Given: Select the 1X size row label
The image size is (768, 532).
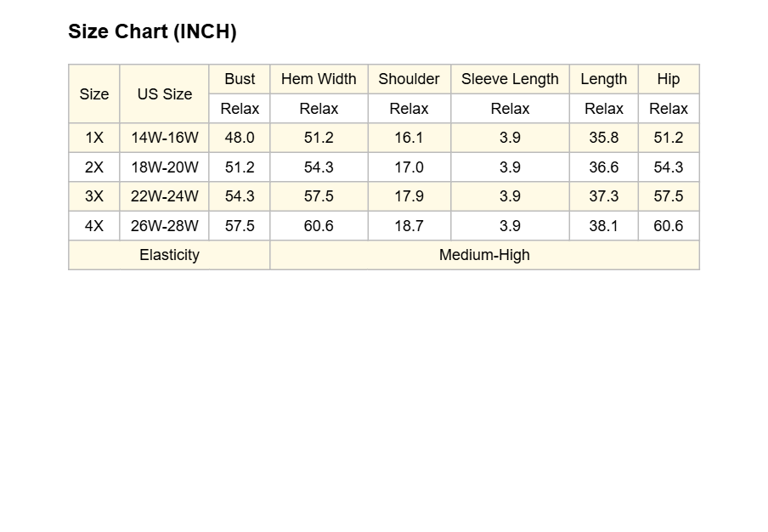Looking at the screenshot, I should coord(94,138).
